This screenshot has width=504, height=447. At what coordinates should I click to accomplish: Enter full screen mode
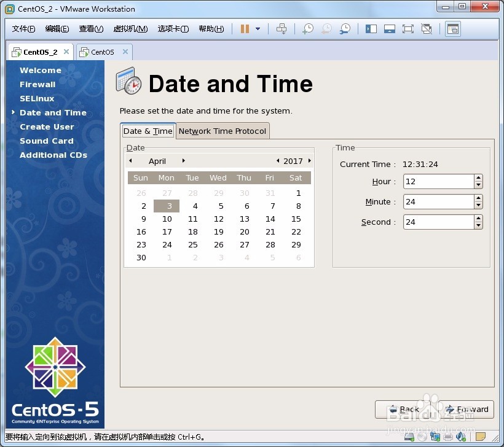coord(408,29)
